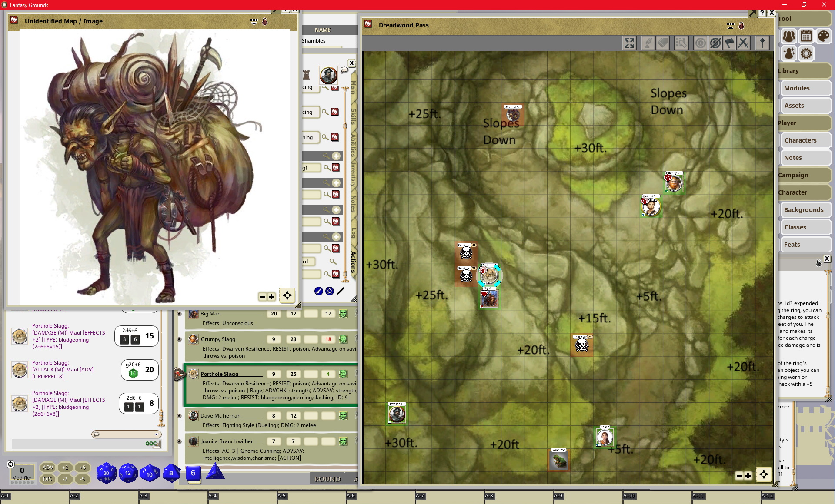Open Dave McTiernan link in combat tracker

point(220,416)
